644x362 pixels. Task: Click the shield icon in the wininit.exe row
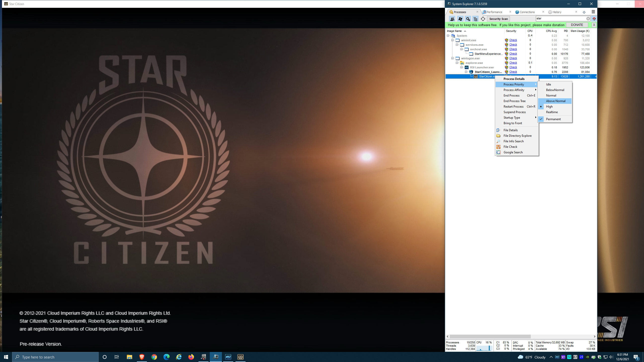(x=506, y=40)
